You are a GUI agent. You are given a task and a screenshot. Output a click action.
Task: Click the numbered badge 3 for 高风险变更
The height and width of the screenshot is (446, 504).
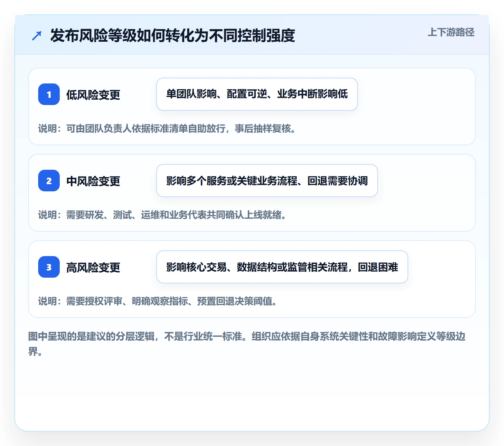(x=49, y=267)
